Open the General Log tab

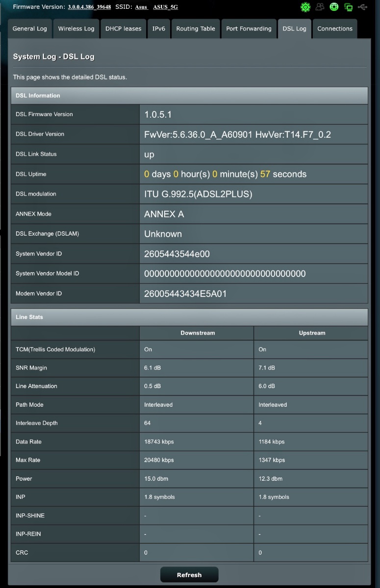point(30,29)
